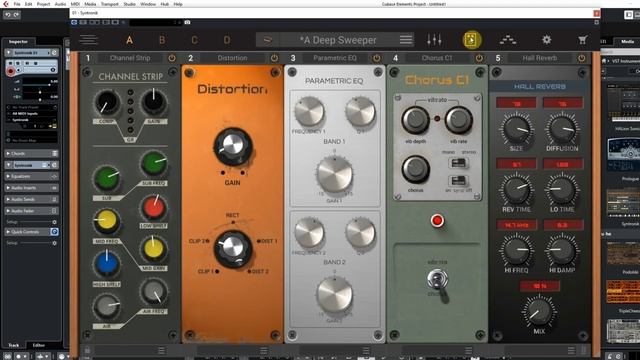640x360 pixels.
Task: Click the Cubase logo icon in the menu bar
Action: point(5,4)
